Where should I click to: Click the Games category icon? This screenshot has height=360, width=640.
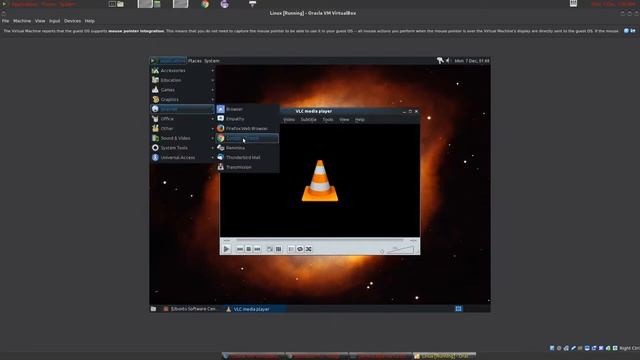(155, 89)
